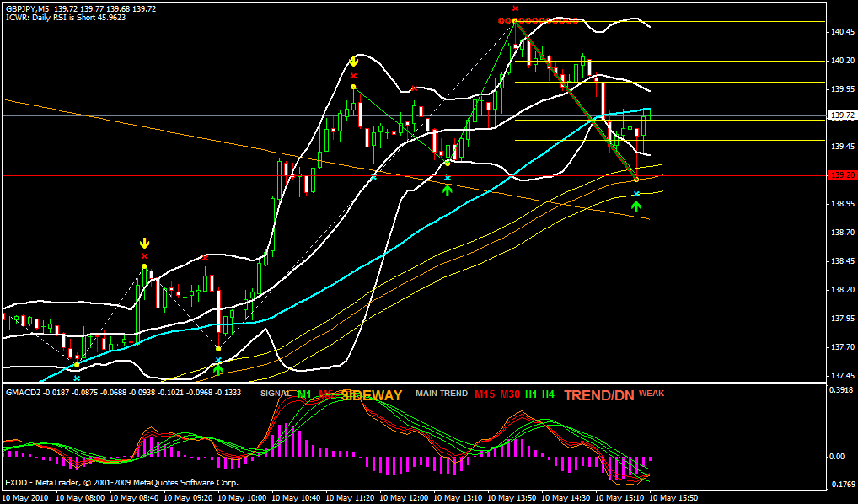Click the 140.45 price axis label

point(843,32)
